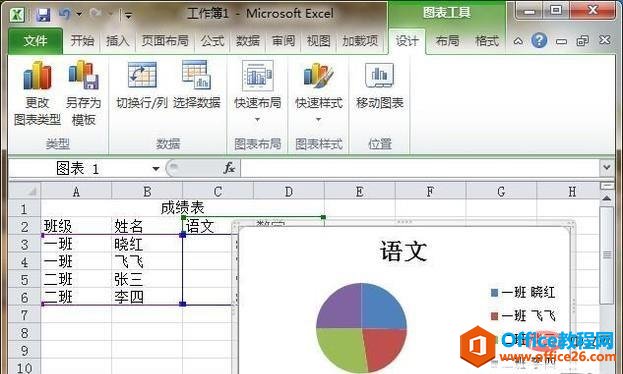Click cell containing 成绩表 title
This screenshot has width=623, height=374.
click(182, 207)
